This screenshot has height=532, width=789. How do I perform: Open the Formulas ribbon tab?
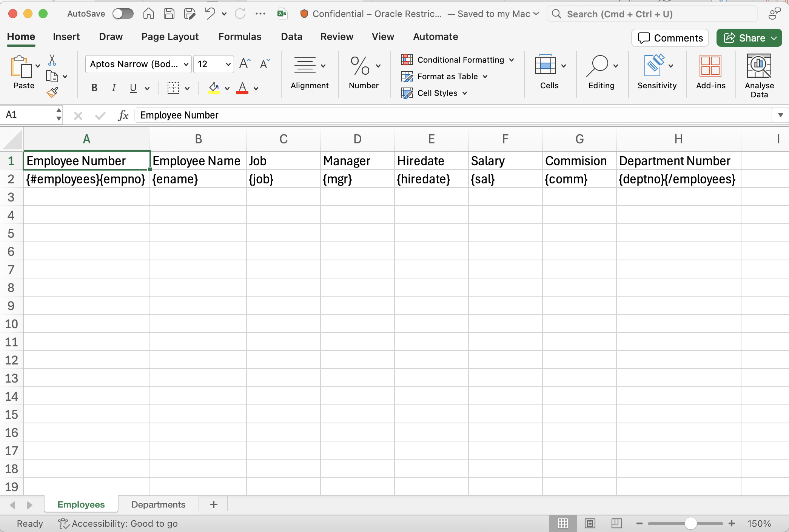(x=240, y=37)
